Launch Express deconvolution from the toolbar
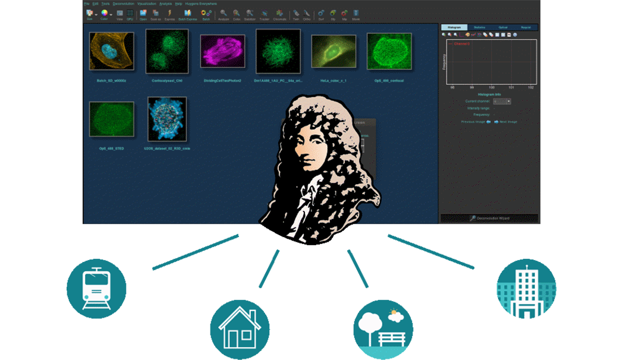 pos(170,14)
